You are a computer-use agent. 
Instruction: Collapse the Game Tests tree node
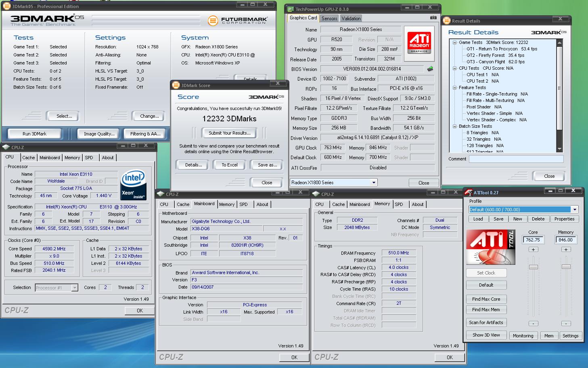[x=455, y=42]
